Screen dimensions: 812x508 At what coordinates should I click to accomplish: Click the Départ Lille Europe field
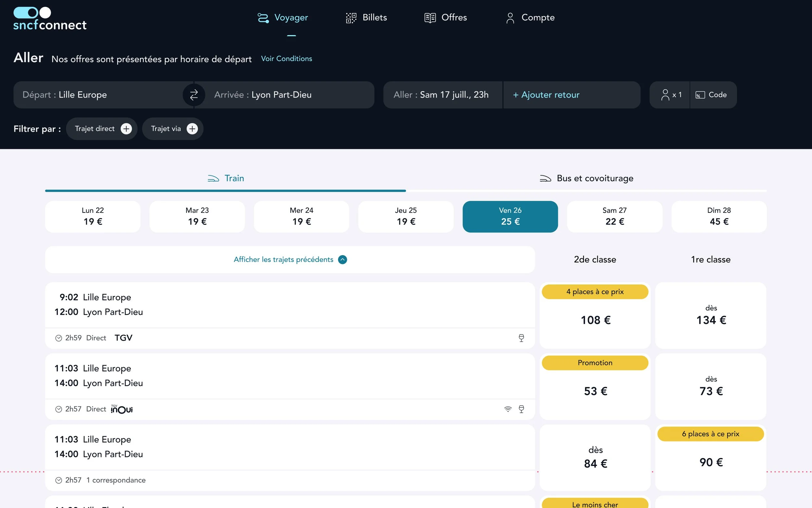tap(97, 95)
